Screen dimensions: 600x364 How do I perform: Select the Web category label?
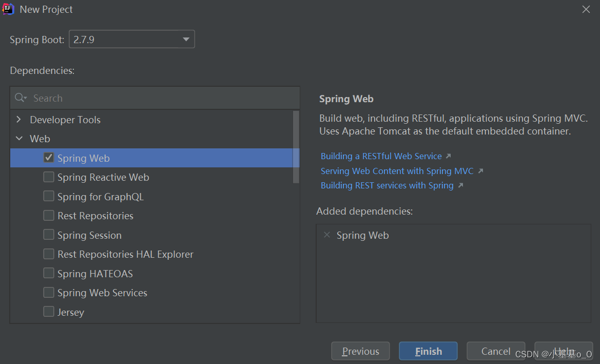point(40,139)
